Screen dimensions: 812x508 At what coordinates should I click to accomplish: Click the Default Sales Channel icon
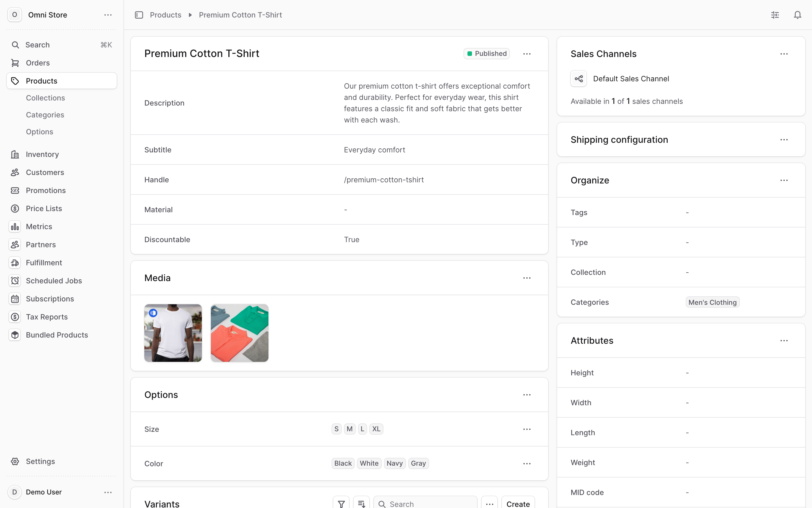click(579, 79)
